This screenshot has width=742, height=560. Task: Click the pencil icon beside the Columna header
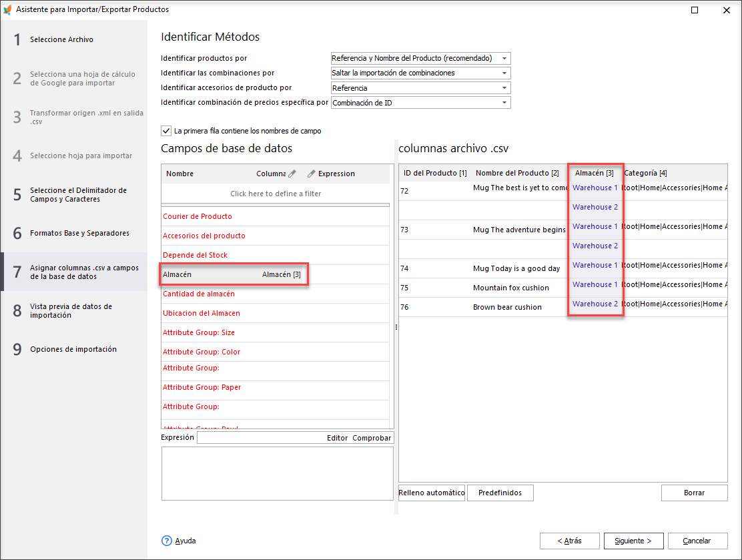pyautogui.click(x=292, y=174)
